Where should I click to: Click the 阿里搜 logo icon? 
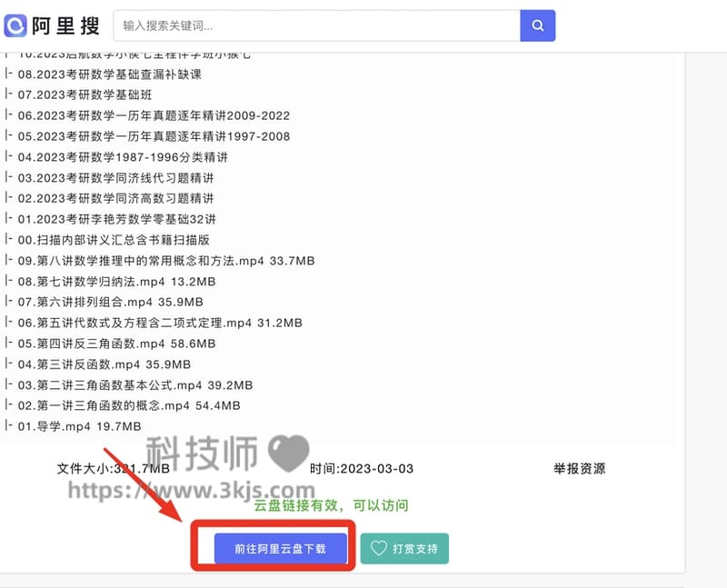point(15,25)
